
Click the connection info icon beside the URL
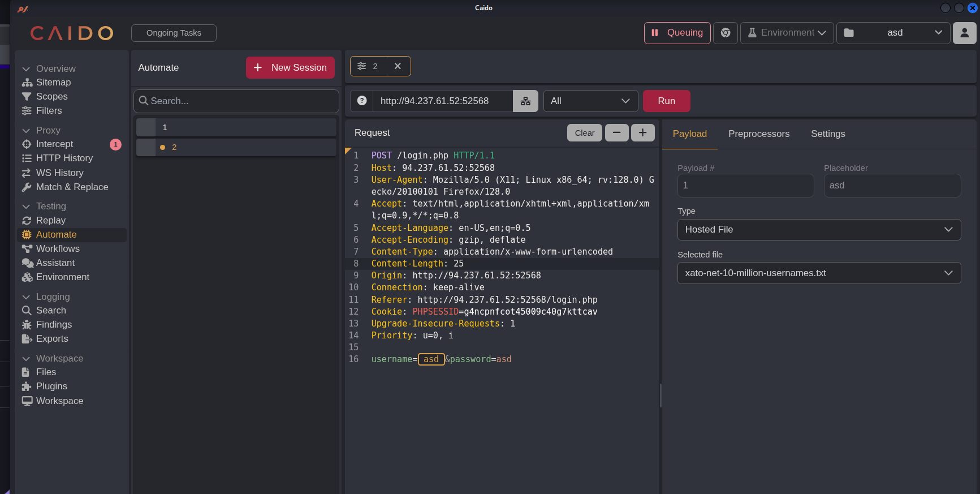pos(525,101)
